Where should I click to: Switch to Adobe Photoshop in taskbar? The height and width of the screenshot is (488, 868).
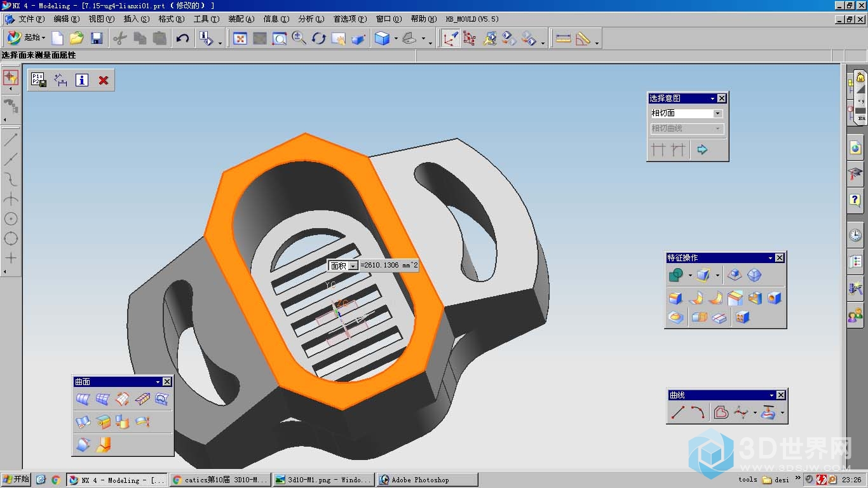point(427,480)
